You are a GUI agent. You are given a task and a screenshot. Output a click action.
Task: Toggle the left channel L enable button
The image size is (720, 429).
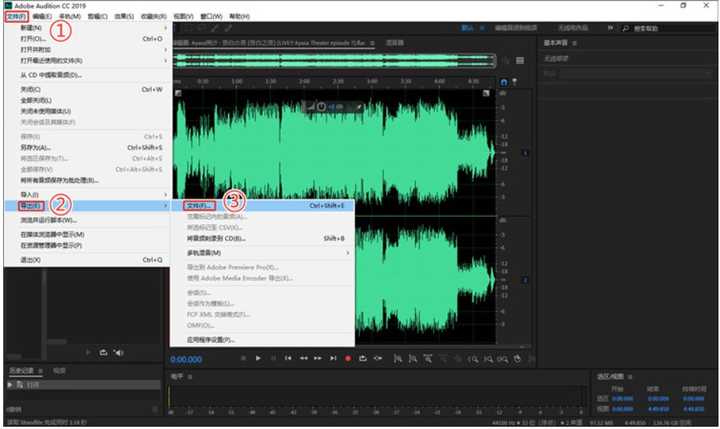(x=526, y=152)
